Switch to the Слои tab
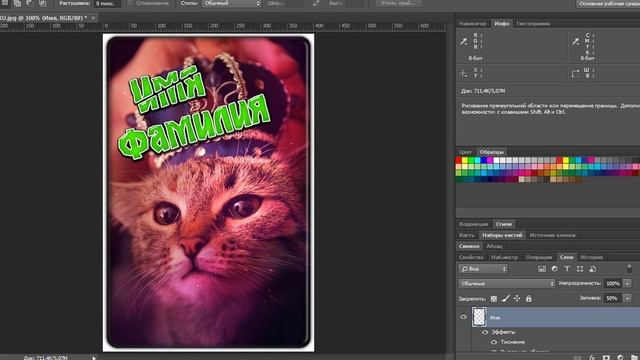Screen dimensions: 640x360 tap(567, 257)
